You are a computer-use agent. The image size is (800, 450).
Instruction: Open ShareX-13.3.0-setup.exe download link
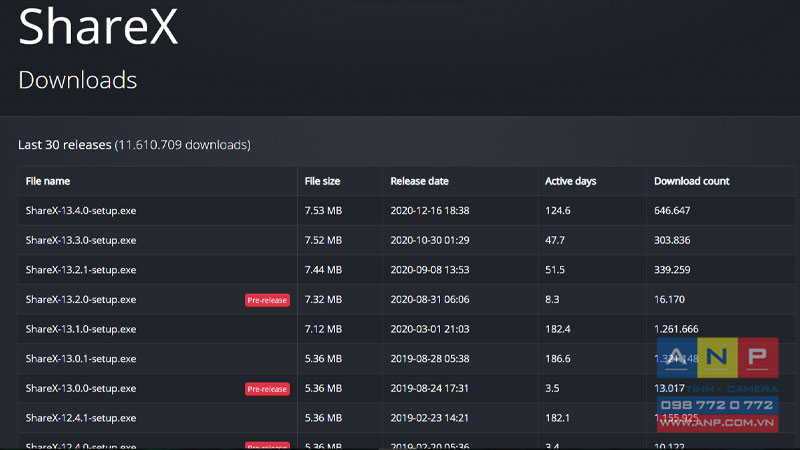click(81, 240)
